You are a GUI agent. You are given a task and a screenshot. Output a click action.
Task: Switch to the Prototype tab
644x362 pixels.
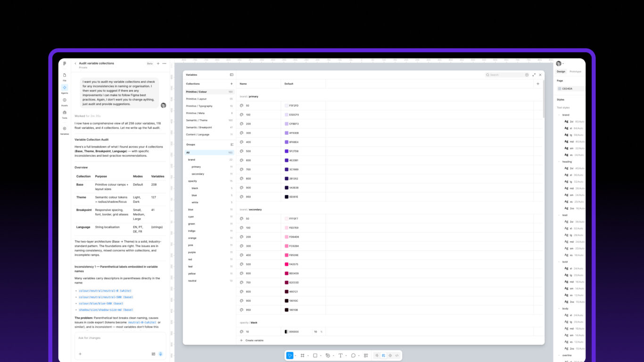575,72
